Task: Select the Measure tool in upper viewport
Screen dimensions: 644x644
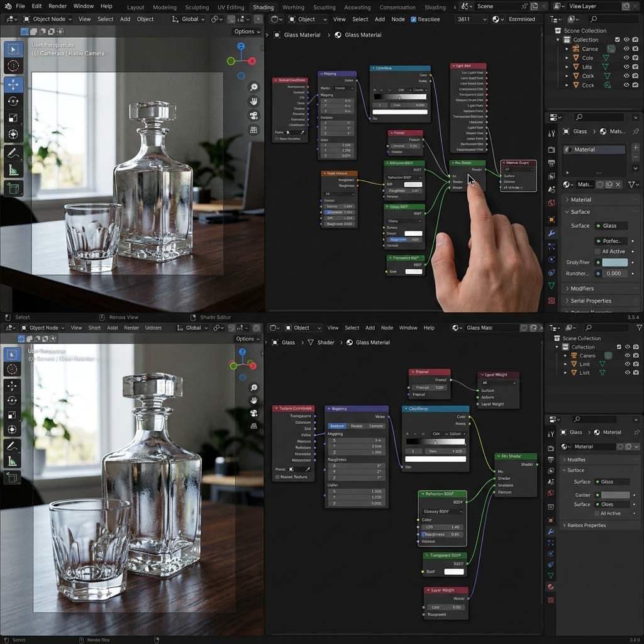Action: click(13, 170)
